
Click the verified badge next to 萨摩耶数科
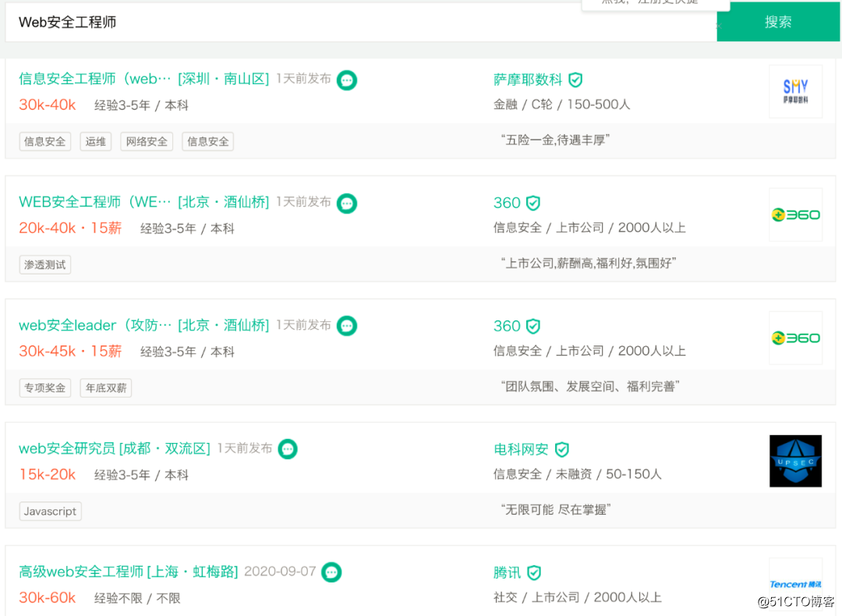coord(575,79)
